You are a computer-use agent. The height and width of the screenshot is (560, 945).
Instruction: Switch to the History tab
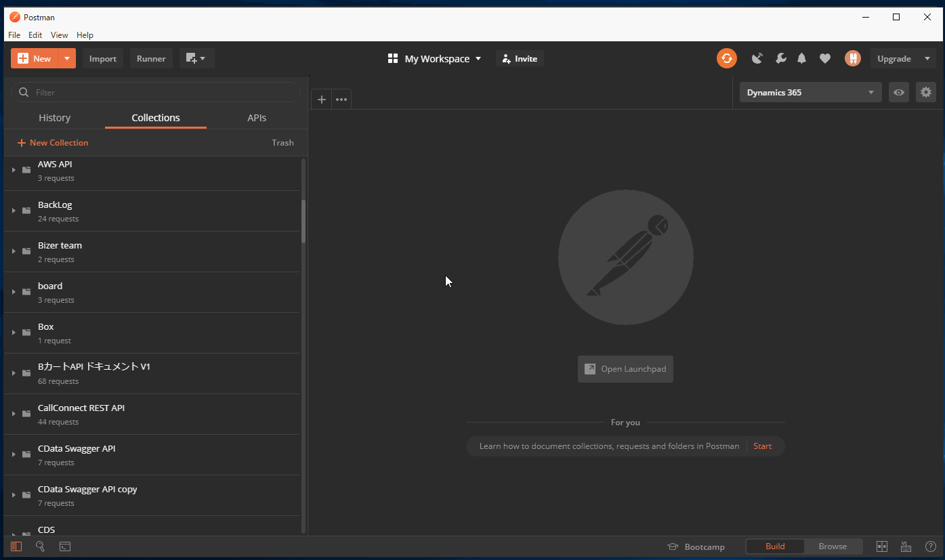tap(55, 118)
